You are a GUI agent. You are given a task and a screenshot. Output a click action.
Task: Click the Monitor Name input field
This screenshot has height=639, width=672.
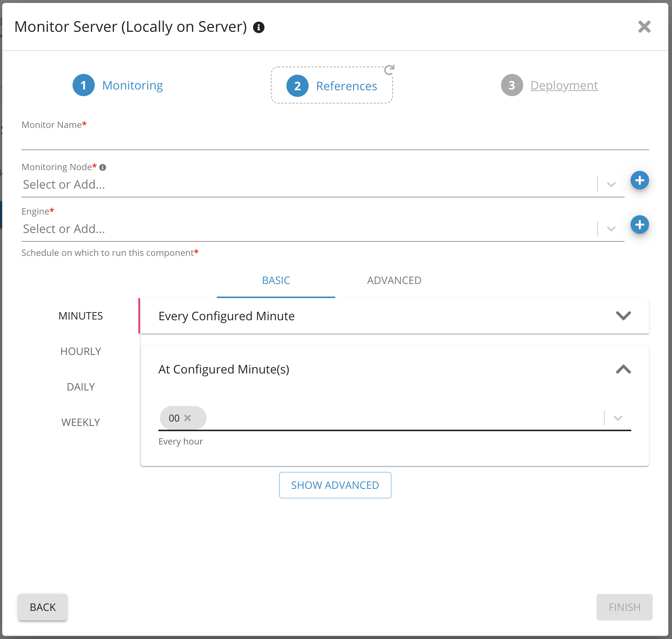pyautogui.click(x=335, y=141)
